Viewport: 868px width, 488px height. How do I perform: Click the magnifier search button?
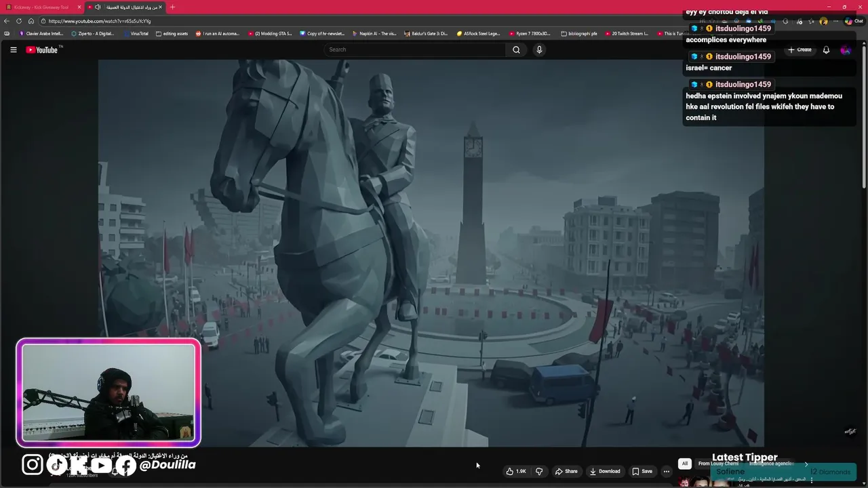tap(516, 49)
